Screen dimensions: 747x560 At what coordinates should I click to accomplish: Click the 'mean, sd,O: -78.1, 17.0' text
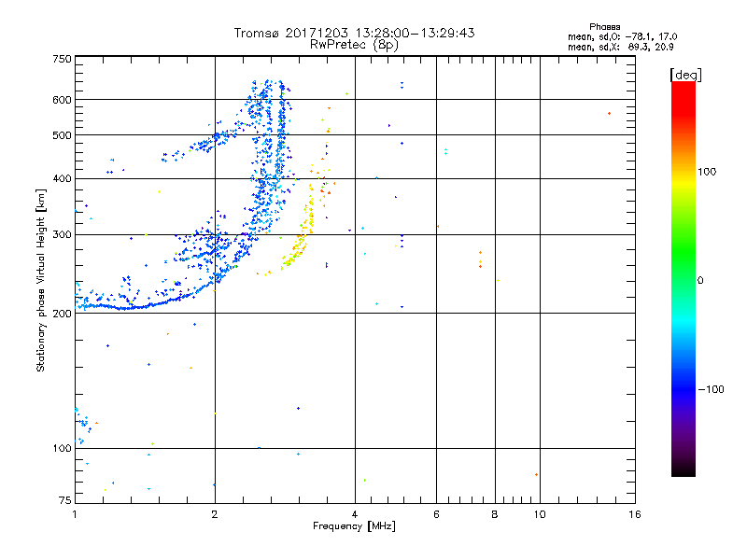coord(622,36)
